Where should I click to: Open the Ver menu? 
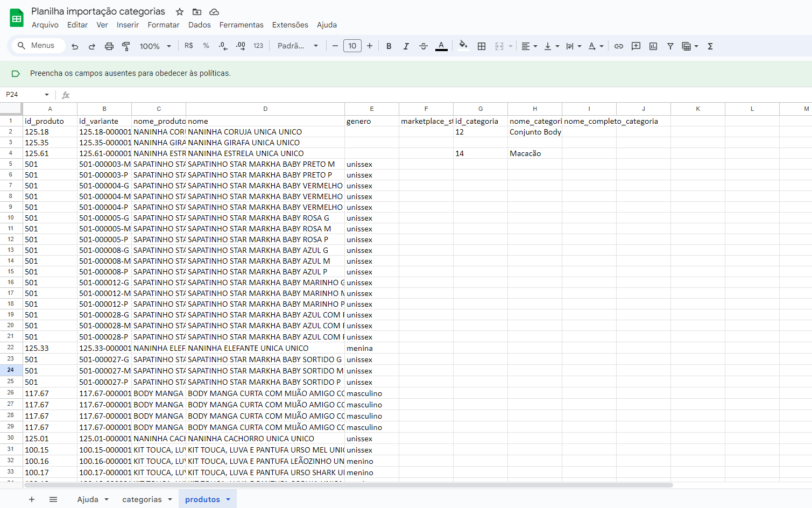102,25
